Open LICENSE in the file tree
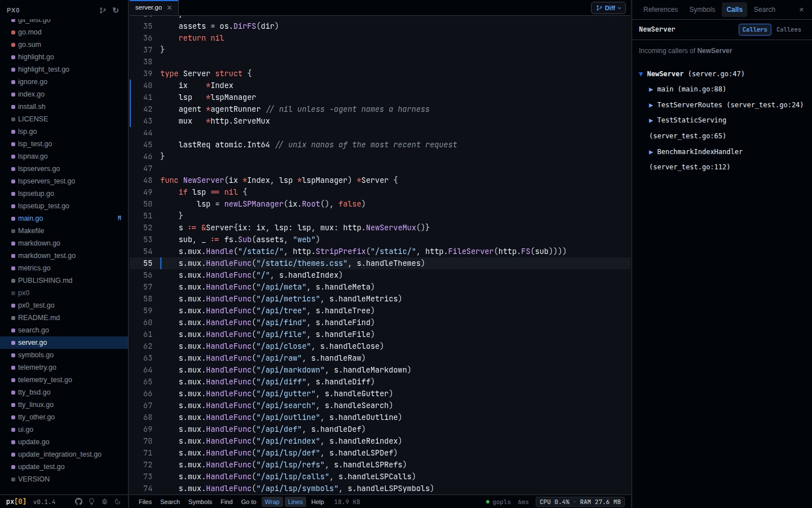Viewport: 812px width, 508px height. click(64, 119)
